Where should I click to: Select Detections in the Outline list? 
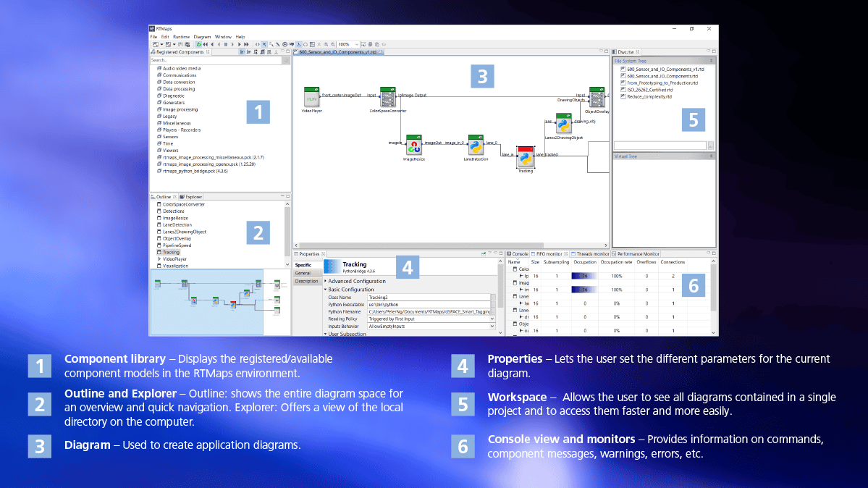click(x=171, y=211)
